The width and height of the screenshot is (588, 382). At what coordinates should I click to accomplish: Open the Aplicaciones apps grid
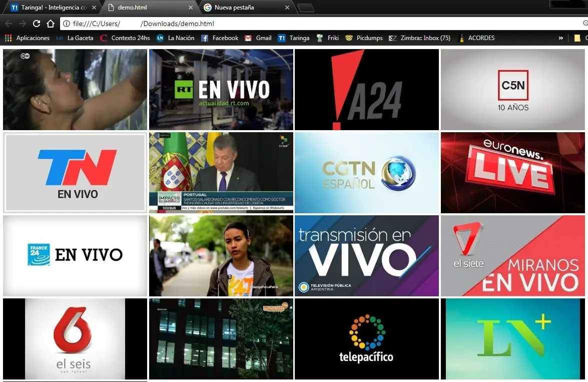tap(27, 38)
